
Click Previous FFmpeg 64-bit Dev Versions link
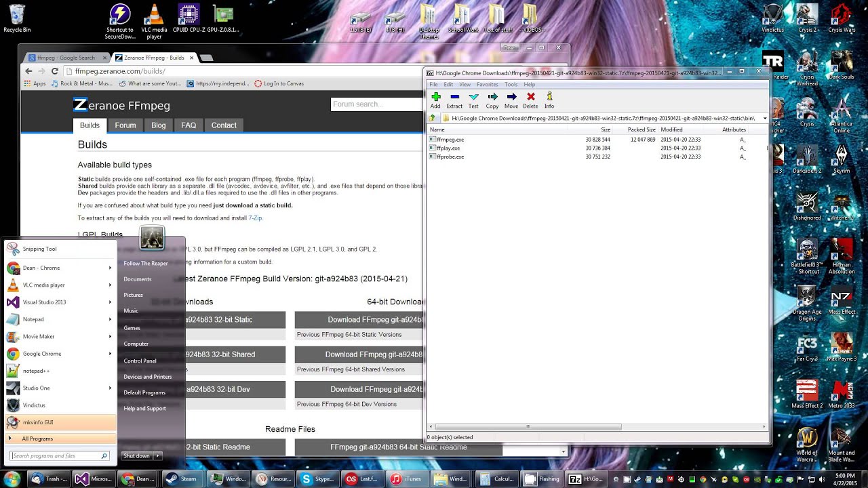(347, 404)
